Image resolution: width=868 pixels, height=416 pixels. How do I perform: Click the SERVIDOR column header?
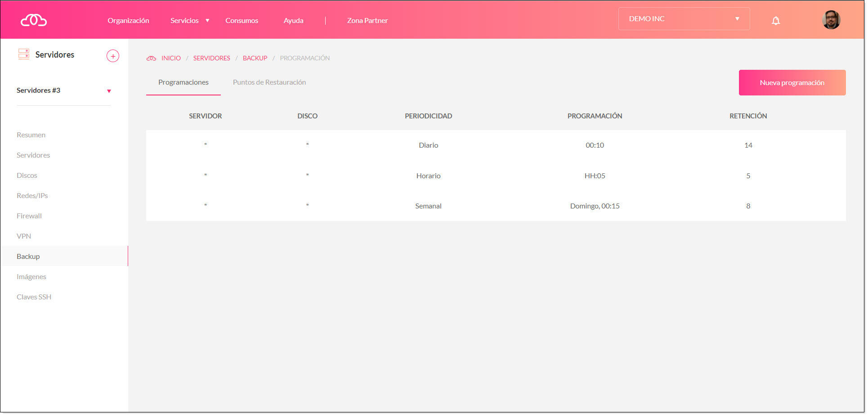(206, 116)
